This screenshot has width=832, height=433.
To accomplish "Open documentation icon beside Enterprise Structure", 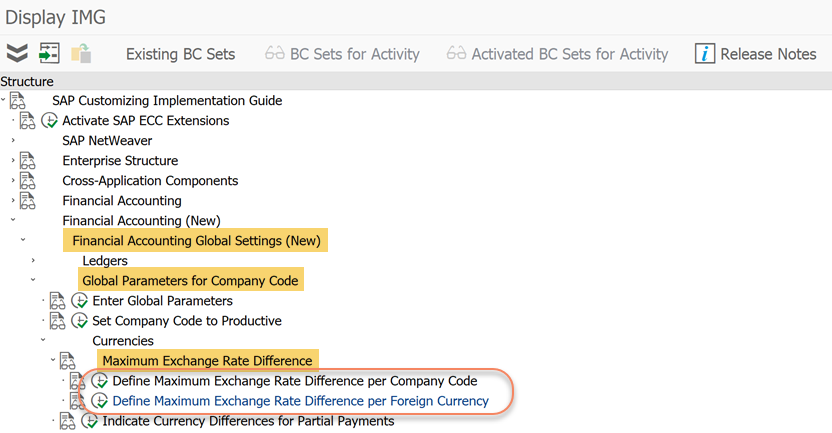I will click(x=27, y=161).
